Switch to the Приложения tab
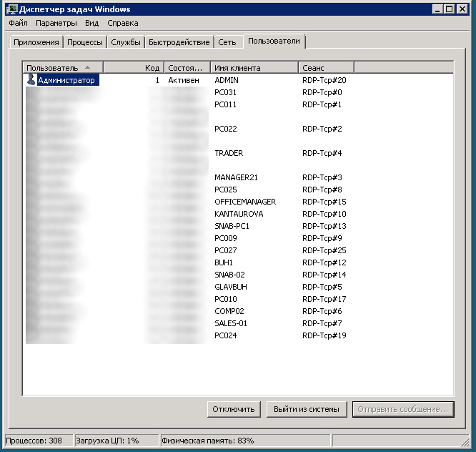This screenshot has height=452, width=476. (36, 42)
